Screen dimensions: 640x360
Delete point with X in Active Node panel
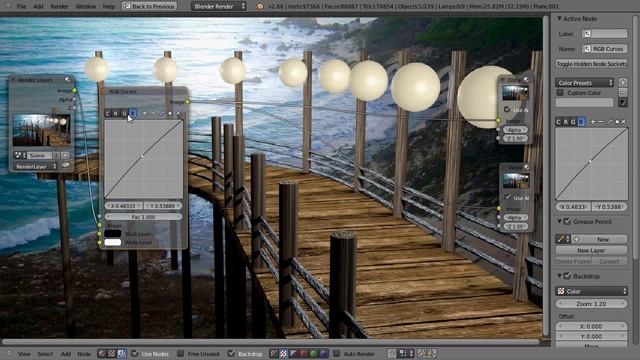(x=624, y=122)
